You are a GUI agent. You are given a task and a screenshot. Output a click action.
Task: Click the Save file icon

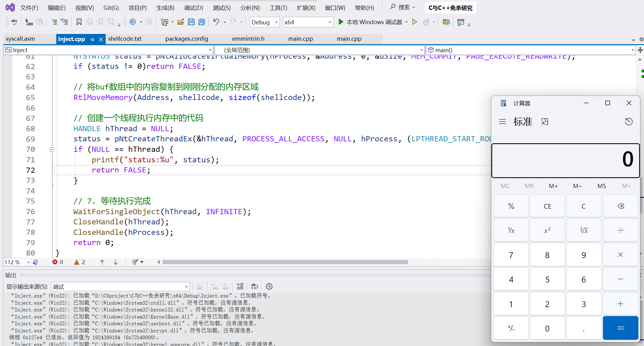pos(191,22)
